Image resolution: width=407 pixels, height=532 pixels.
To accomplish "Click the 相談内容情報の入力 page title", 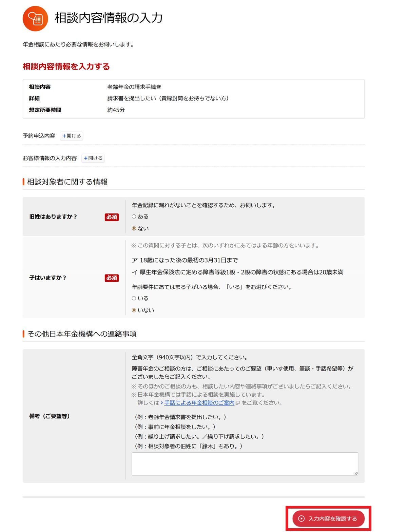I will tap(109, 18).
